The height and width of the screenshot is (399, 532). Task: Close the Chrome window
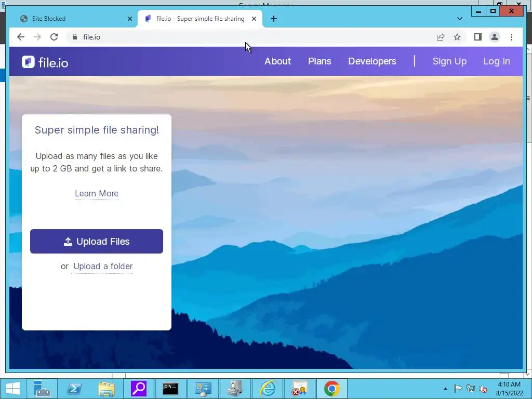tap(511, 11)
